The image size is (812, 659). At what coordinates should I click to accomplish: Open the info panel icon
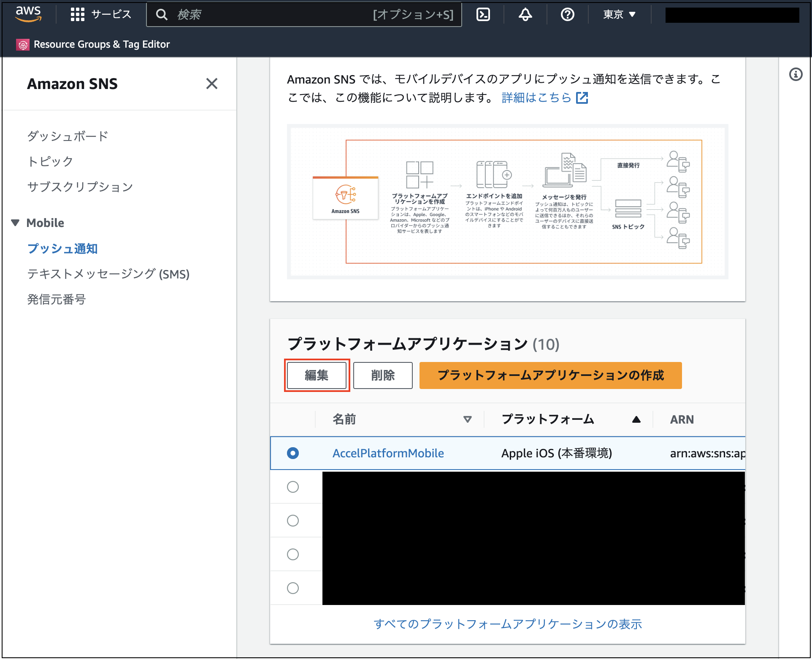coord(796,75)
